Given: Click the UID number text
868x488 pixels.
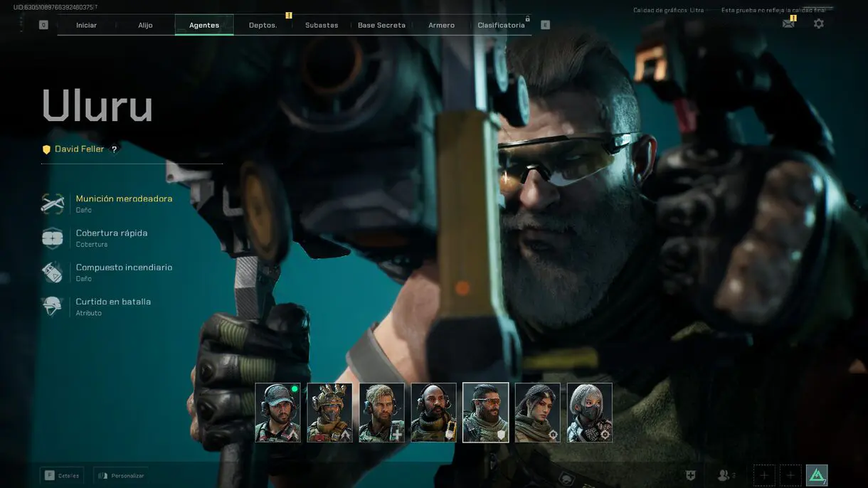Looking at the screenshot, I should coord(55,7).
